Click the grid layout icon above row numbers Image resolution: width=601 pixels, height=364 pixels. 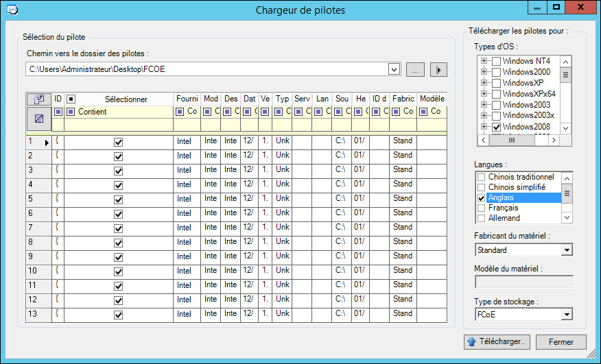38,99
